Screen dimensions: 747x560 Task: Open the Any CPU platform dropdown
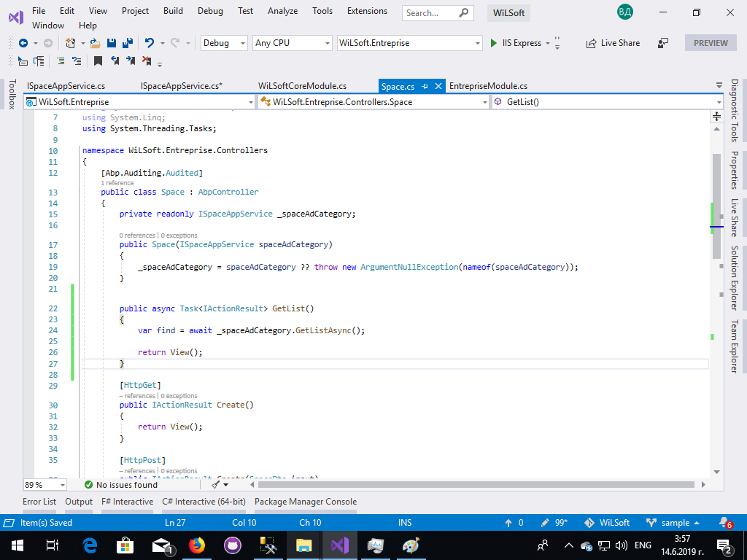[292, 43]
